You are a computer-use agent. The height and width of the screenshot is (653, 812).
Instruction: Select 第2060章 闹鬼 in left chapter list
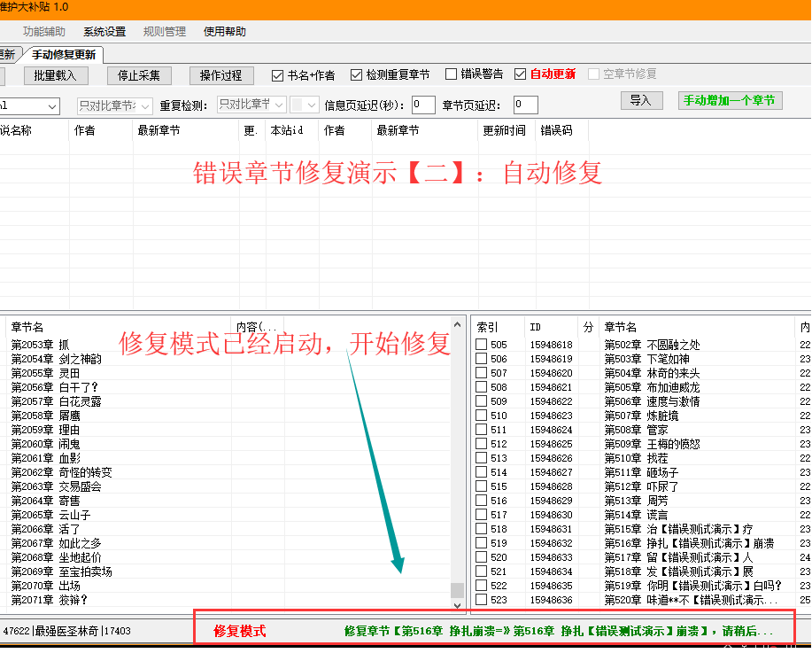tap(46, 444)
